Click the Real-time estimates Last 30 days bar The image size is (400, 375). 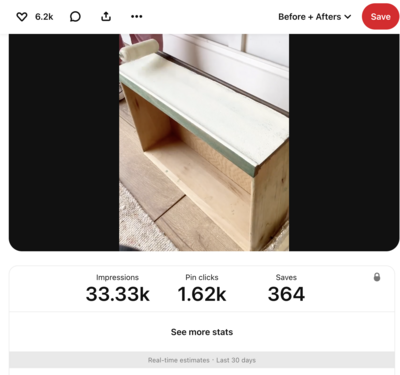coord(202,360)
